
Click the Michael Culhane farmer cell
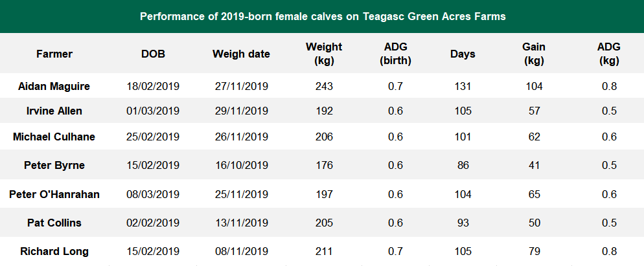click(x=54, y=137)
